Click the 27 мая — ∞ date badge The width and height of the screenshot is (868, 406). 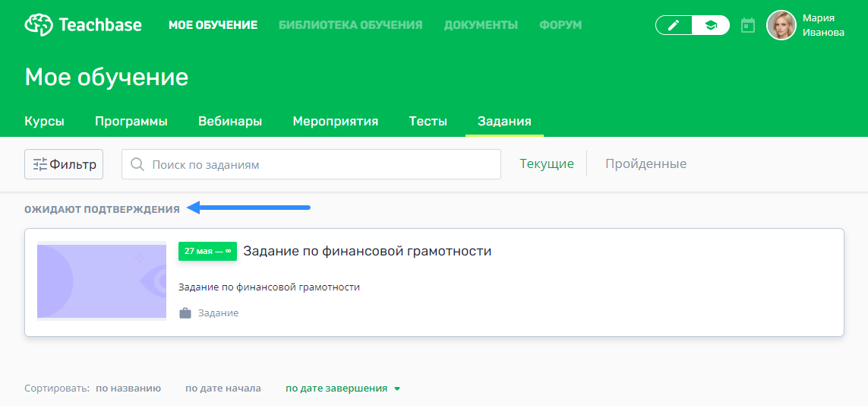pos(207,251)
